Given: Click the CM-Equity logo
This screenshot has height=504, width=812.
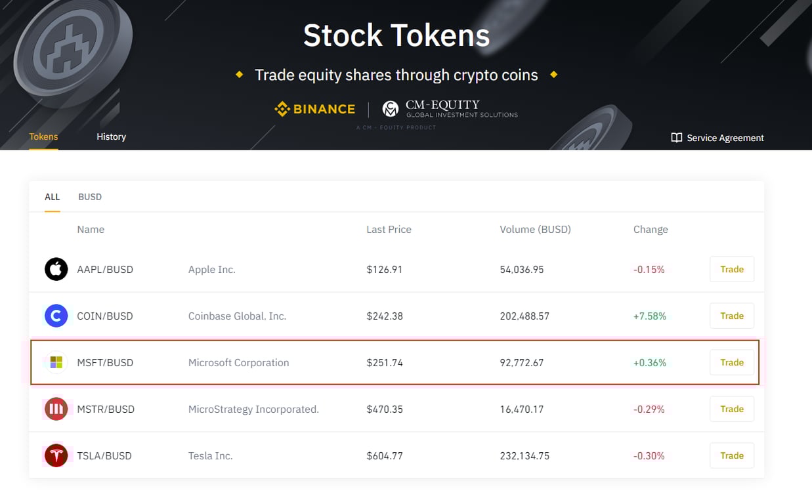Looking at the screenshot, I should pos(450,109).
